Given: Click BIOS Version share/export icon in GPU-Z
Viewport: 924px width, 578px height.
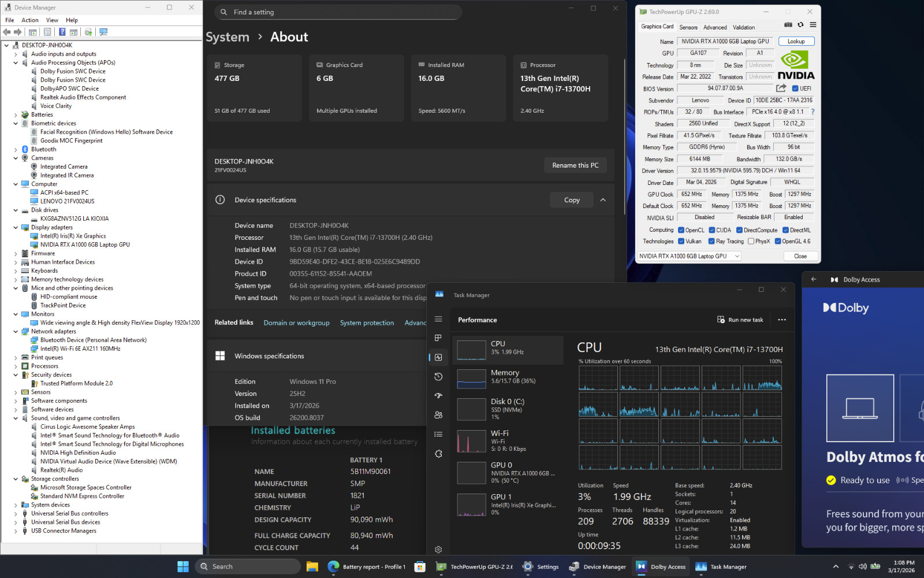Looking at the screenshot, I should click(x=781, y=88).
